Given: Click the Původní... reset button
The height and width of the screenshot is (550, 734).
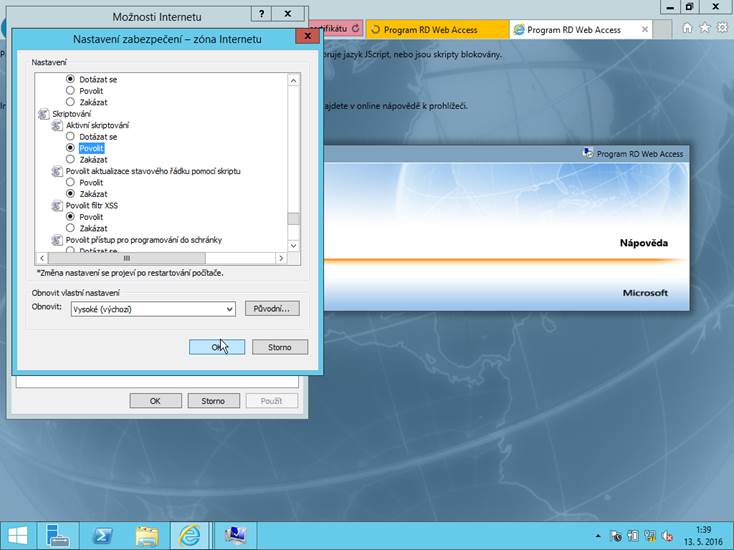Looking at the screenshot, I should click(x=272, y=308).
